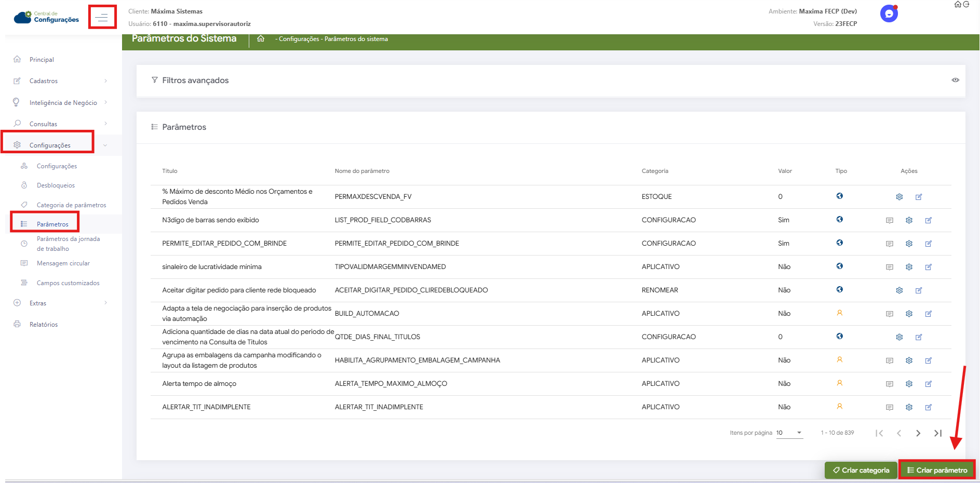View comment icon for BUILD_AUTOMACAO row
Image resolution: width=980 pixels, height=483 pixels.
click(x=889, y=314)
